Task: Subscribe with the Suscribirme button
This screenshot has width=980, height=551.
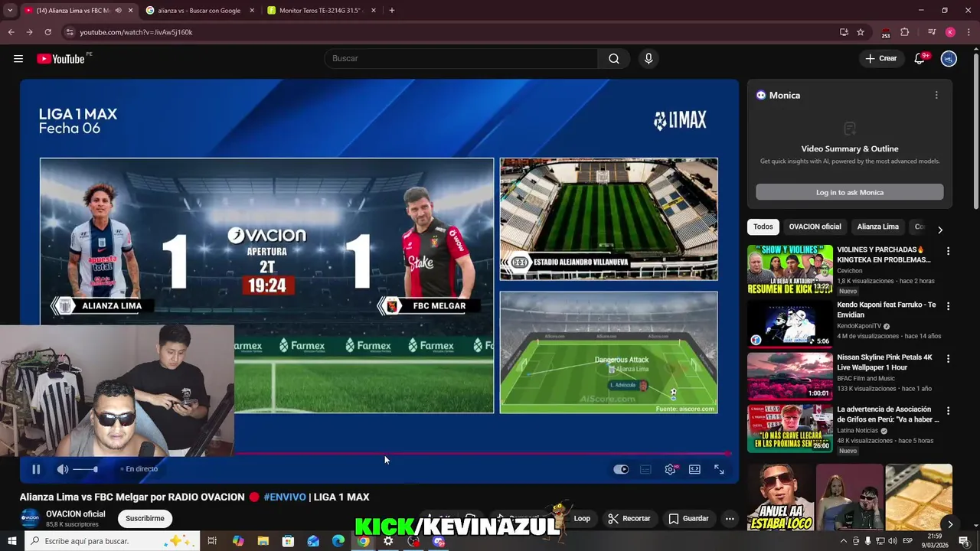Action: pyautogui.click(x=145, y=518)
